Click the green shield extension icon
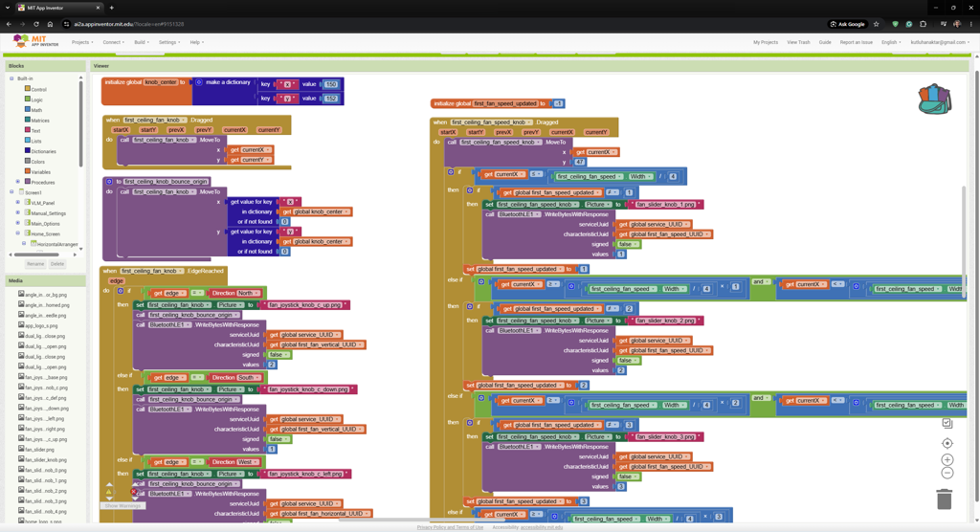This screenshot has width=980, height=532. point(895,24)
